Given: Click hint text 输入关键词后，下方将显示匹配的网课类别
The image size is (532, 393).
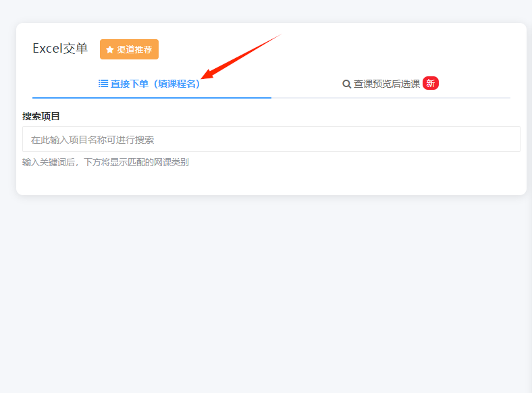Looking at the screenshot, I should (105, 162).
